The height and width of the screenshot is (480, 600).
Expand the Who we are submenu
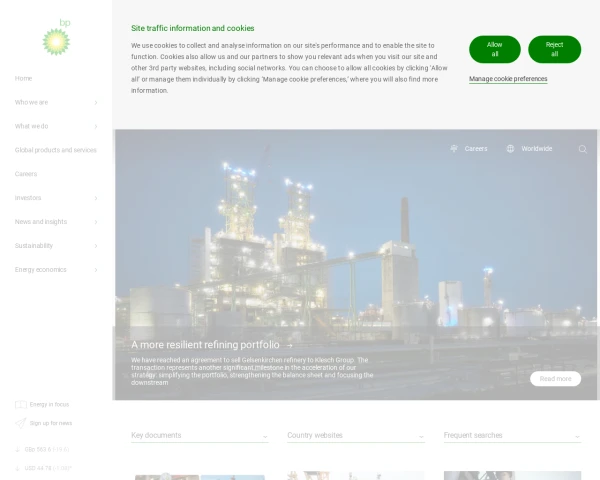[96, 103]
